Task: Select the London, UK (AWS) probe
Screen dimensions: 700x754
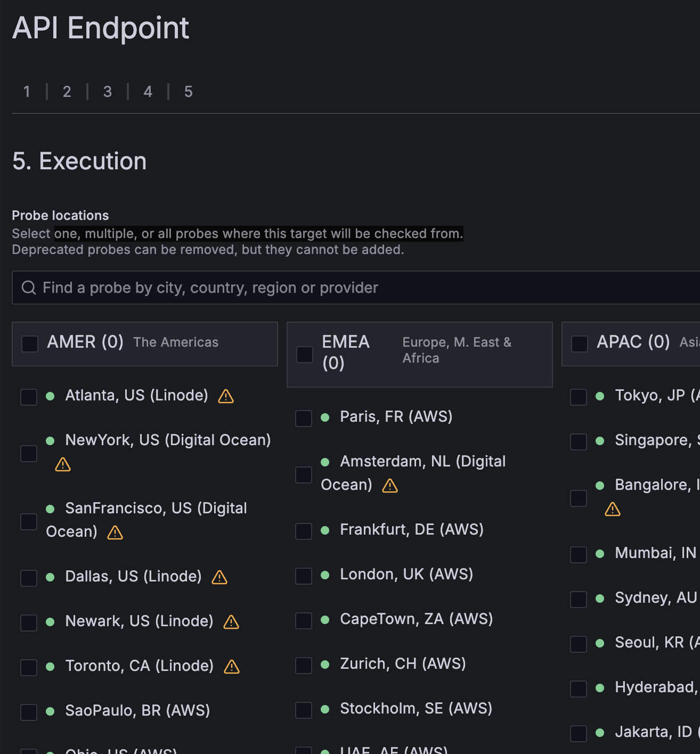Action: (303, 575)
